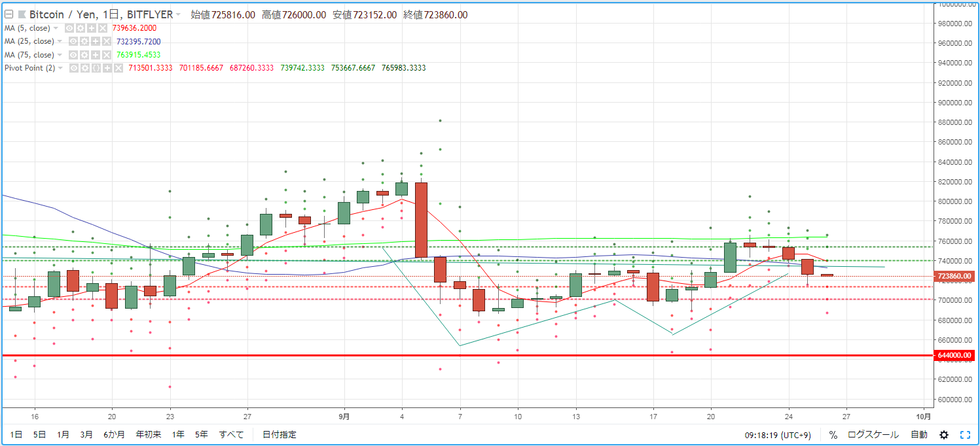Image resolution: width=980 pixels, height=446 pixels.
Task: Toggle ログスケール log scale
Action: tap(873, 435)
